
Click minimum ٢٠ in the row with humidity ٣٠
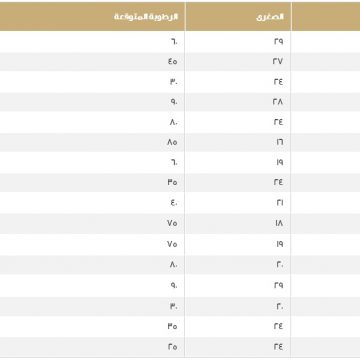click(x=279, y=306)
